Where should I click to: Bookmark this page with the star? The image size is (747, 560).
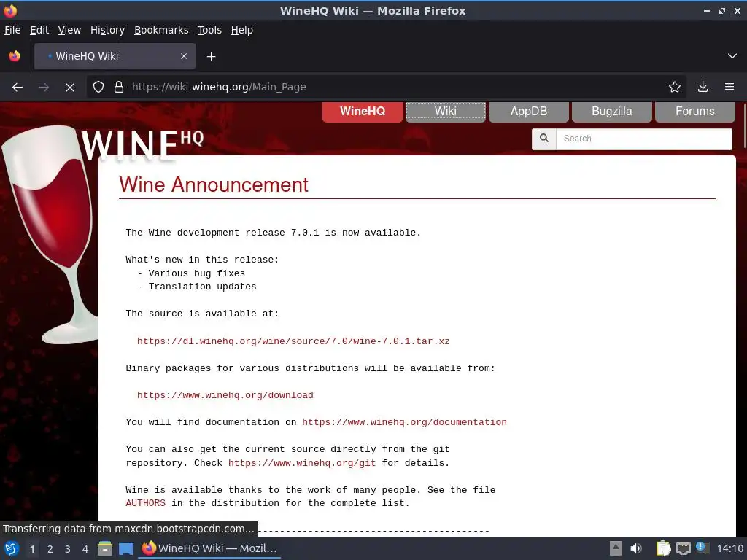675,87
